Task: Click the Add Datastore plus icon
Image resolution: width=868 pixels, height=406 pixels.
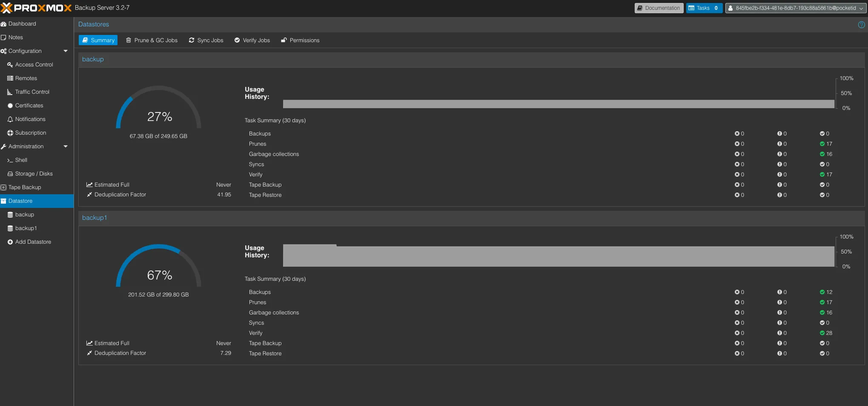Action: click(x=10, y=242)
